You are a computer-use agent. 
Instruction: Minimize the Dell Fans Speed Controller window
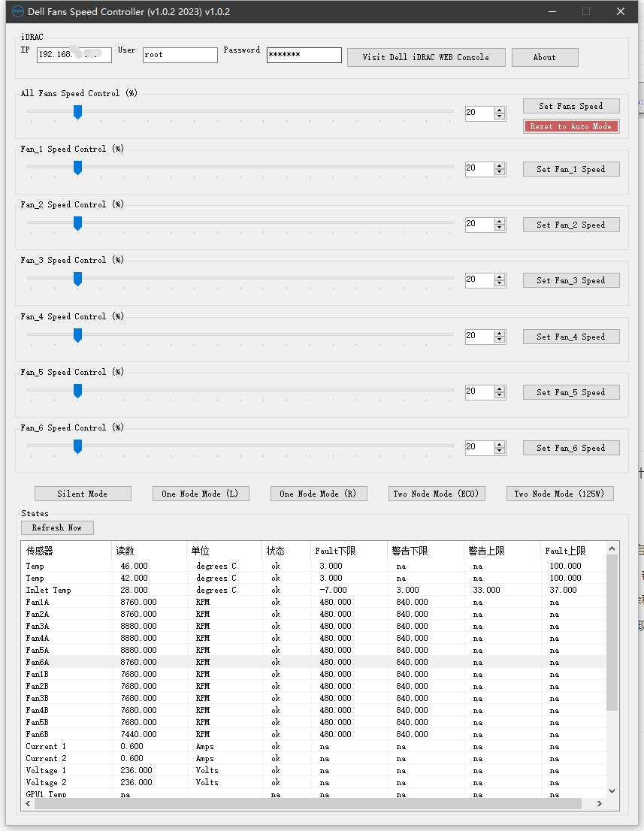[552, 11]
